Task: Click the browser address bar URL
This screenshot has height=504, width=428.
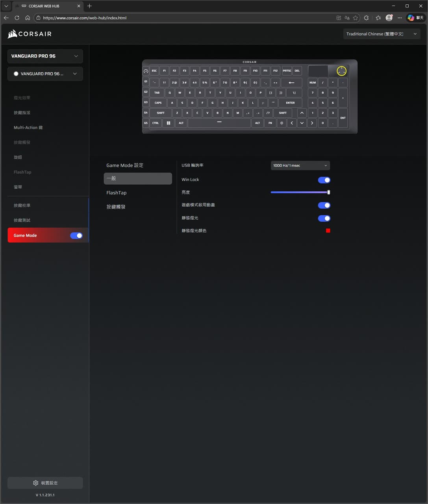Action: pos(85,18)
